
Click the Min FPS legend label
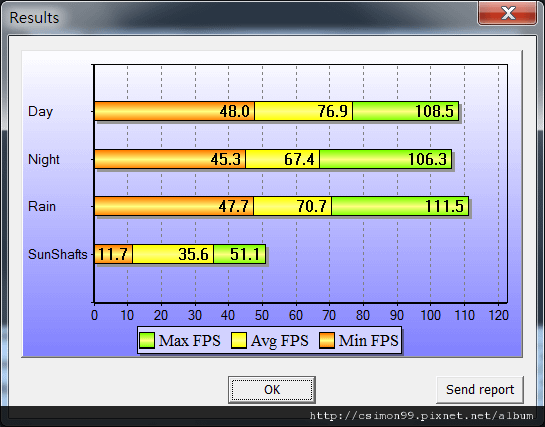coord(368,341)
